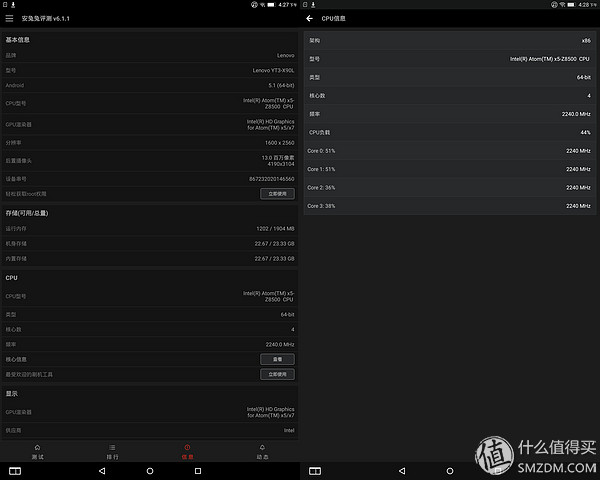
Task: Select the vendor value Intel in the 显示 section
Action: (x=289, y=430)
